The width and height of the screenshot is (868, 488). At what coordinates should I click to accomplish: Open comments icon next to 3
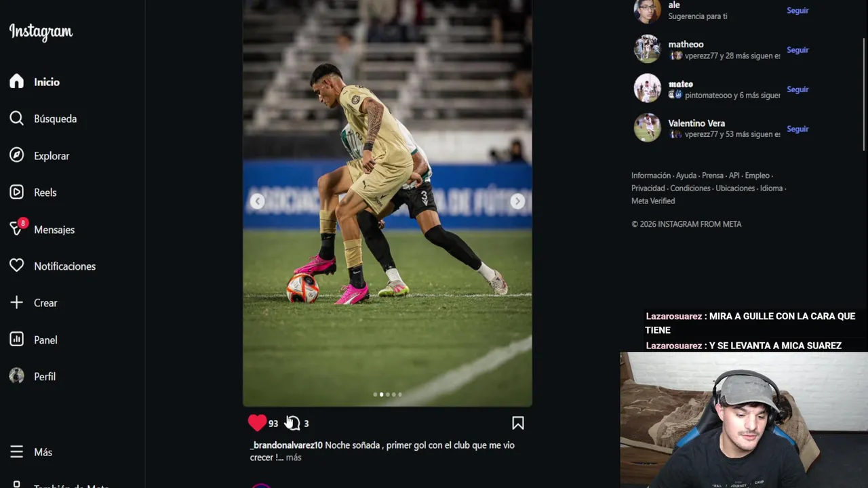292,423
